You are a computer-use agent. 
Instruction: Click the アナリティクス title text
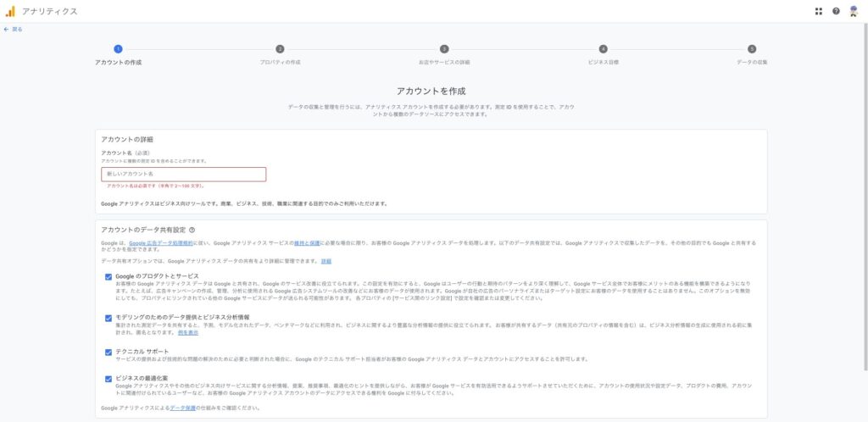tap(50, 12)
